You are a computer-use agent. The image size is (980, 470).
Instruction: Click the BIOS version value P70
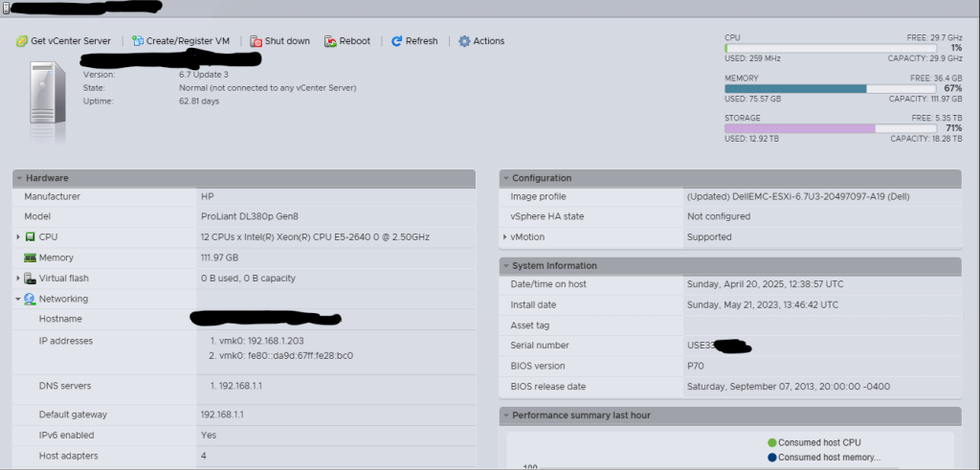coord(695,366)
